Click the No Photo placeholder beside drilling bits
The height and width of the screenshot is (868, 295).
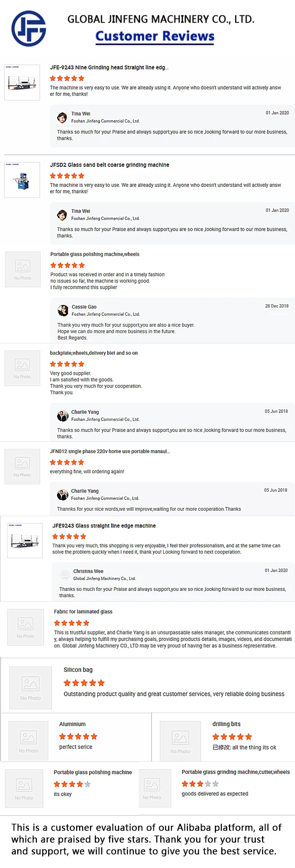coord(180,741)
